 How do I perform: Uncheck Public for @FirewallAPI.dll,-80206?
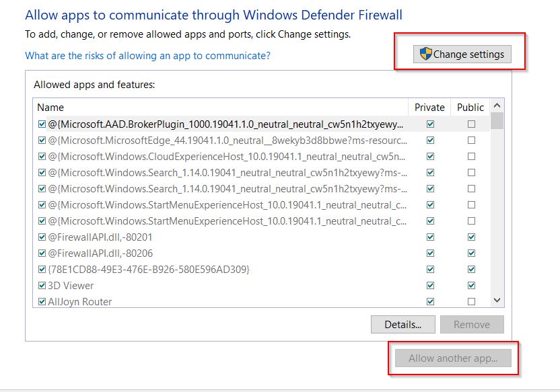coord(471,253)
